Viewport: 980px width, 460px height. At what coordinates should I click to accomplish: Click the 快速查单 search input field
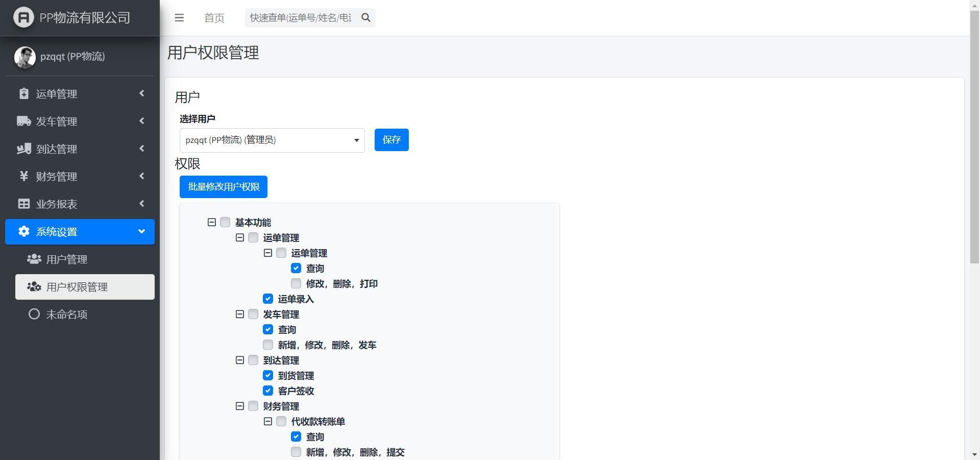[301, 18]
